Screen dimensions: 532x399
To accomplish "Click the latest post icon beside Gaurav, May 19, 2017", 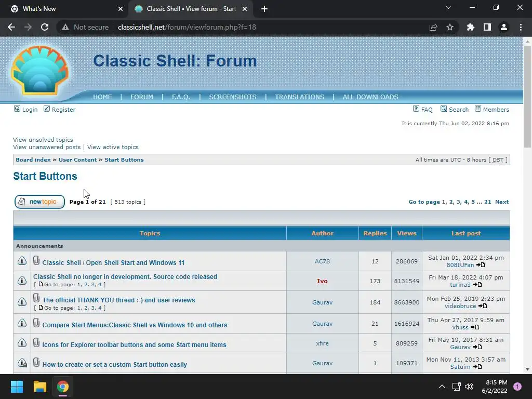I will pos(477,347).
